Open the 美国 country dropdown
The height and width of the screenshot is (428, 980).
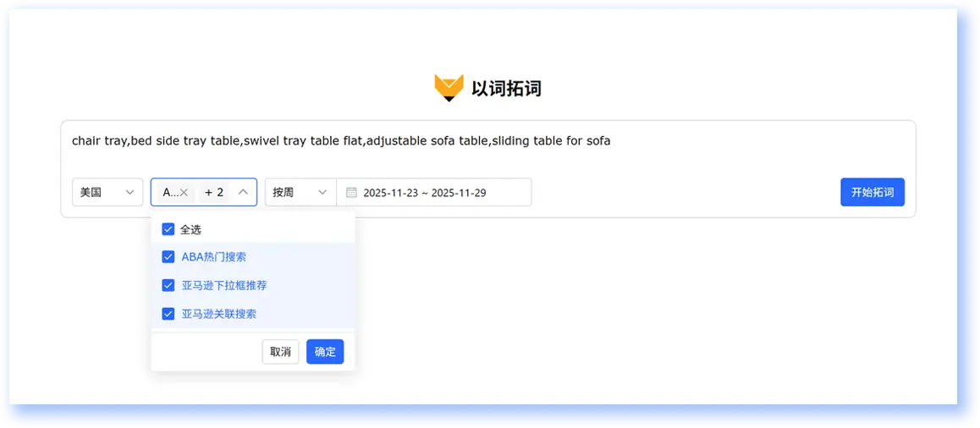(107, 193)
